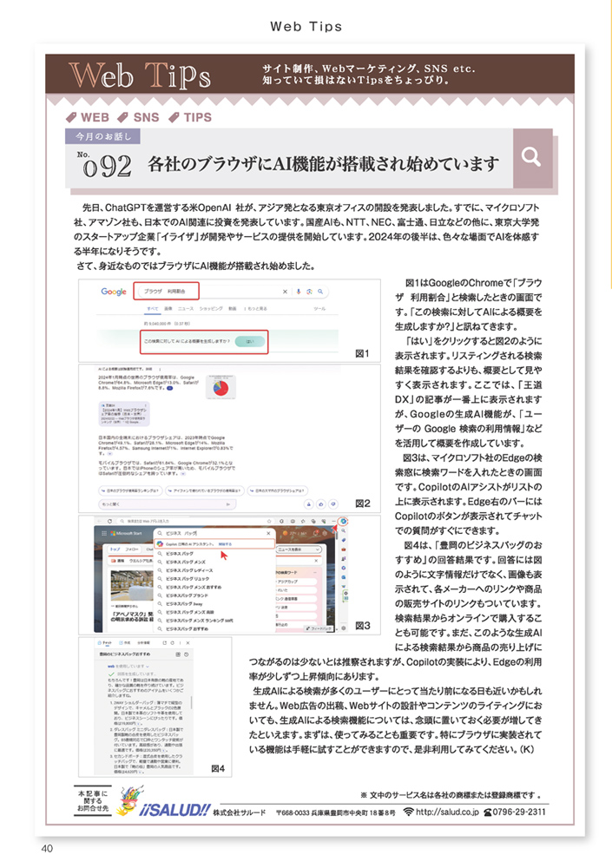Click the 今月のお話し label
Screen dimensions: 612x868
point(103,136)
